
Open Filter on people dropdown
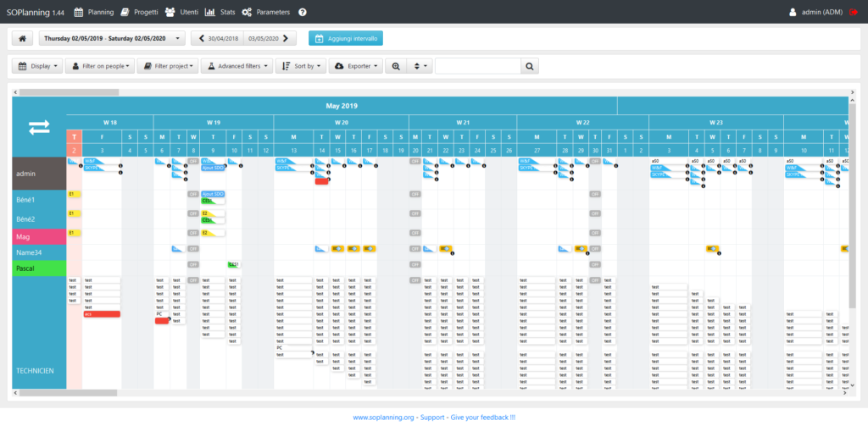(x=100, y=66)
